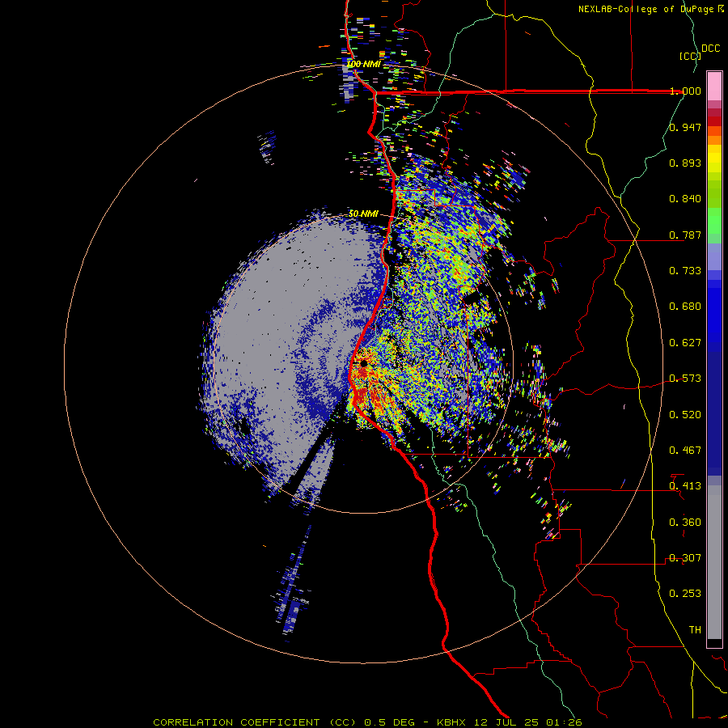Click the 100 NMI range ring label
728x728 pixels.
click(x=364, y=64)
